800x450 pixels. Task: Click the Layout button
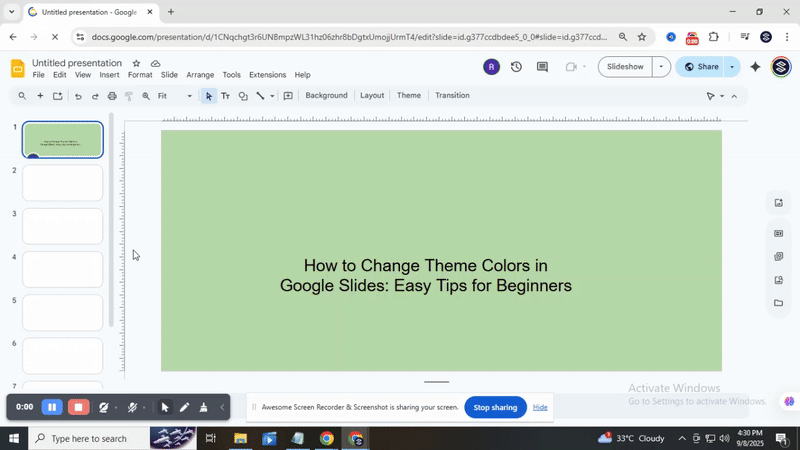pyautogui.click(x=372, y=95)
